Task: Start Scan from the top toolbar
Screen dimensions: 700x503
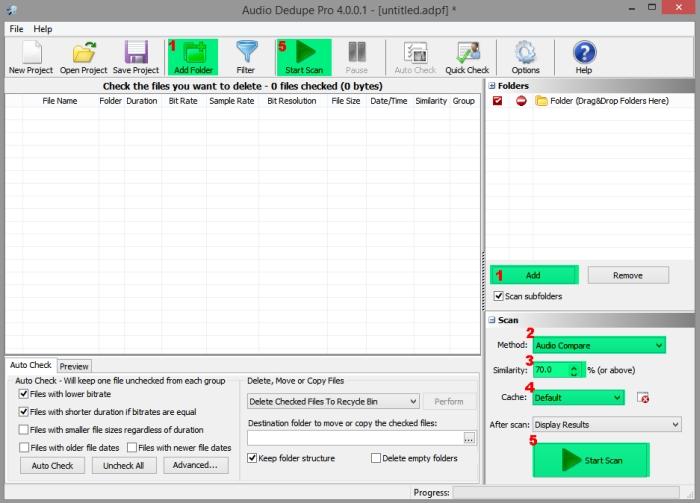Action: pyautogui.click(x=304, y=57)
